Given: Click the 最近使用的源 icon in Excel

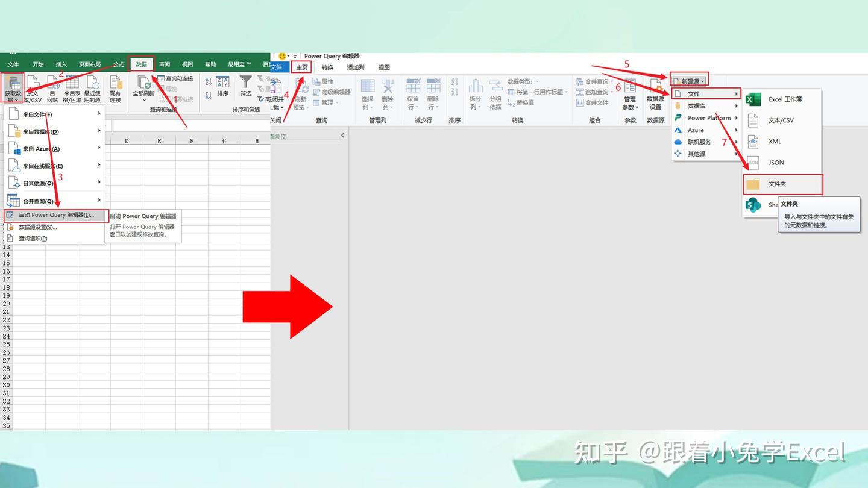Looking at the screenshot, I should [x=92, y=89].
